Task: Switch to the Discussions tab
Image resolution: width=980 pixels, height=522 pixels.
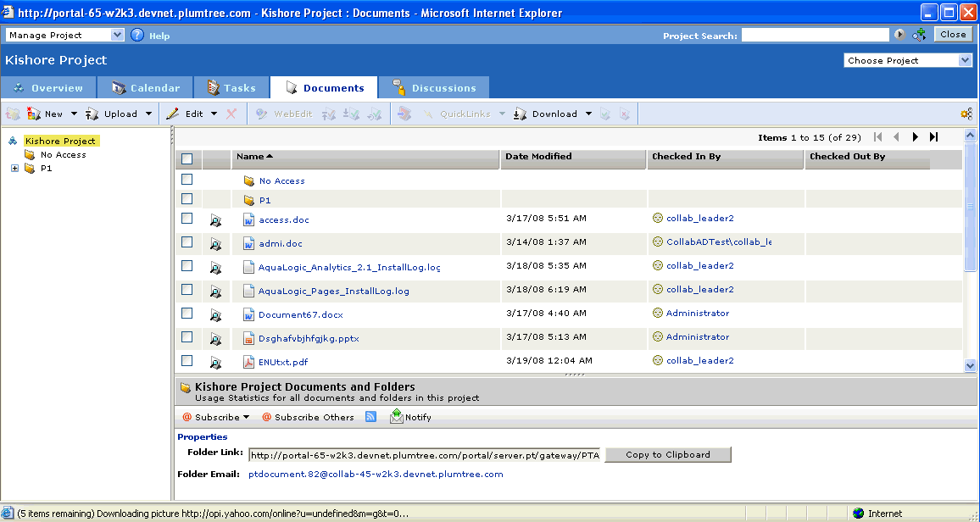Action: pyautogui.click(x=434, y=88)
